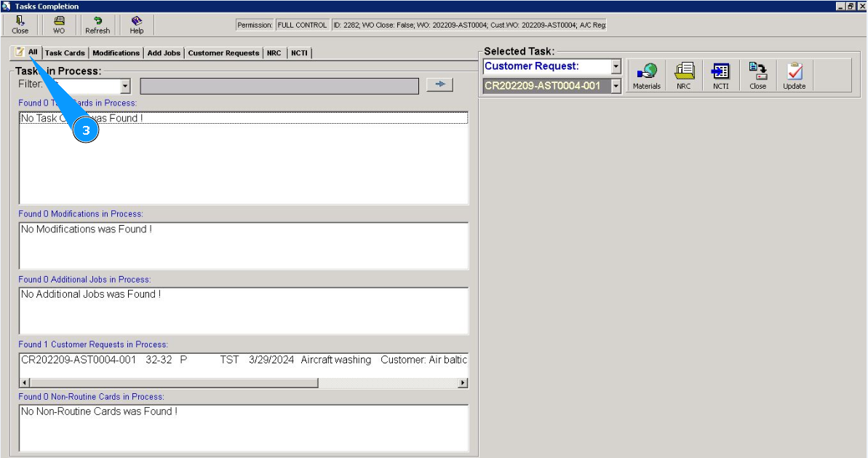Click the 'No Modifications was Found !' entry

[x=87, y=229]
